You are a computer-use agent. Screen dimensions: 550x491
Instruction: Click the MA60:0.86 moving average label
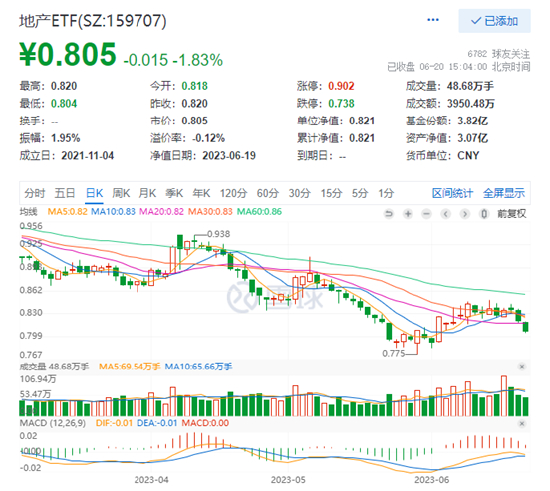(x=259, y=211)
